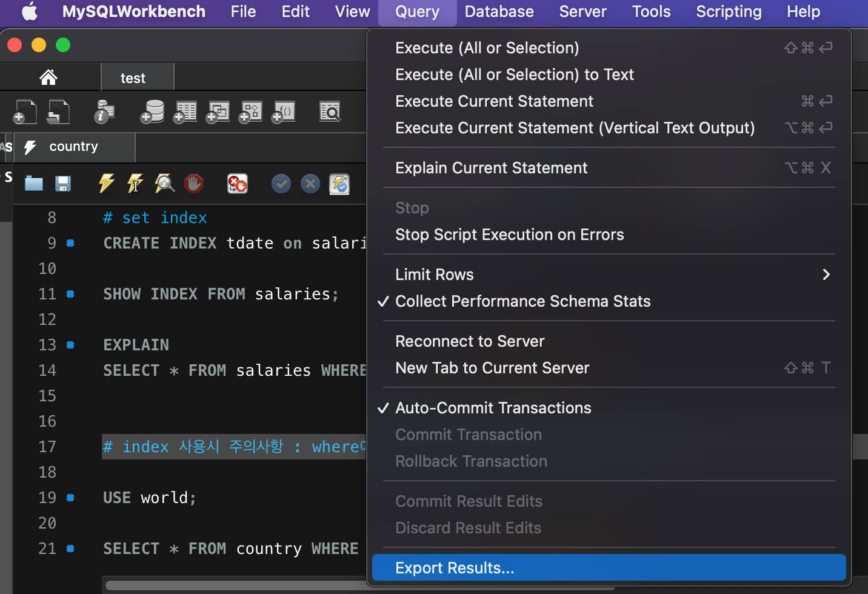The image size is (868, 594).
Task: Click the EXPLAIN keyword on line 13
Action: point(136,345)
